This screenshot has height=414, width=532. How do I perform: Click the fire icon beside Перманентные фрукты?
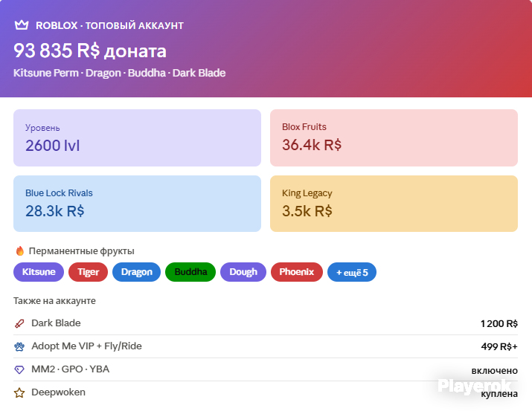[20, 251]
